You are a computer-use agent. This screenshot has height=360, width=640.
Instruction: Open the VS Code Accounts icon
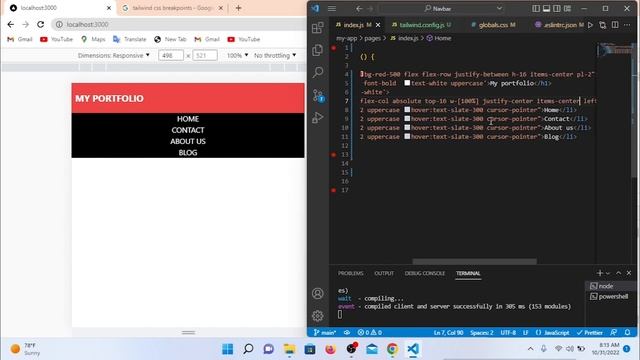pos(318,293)
